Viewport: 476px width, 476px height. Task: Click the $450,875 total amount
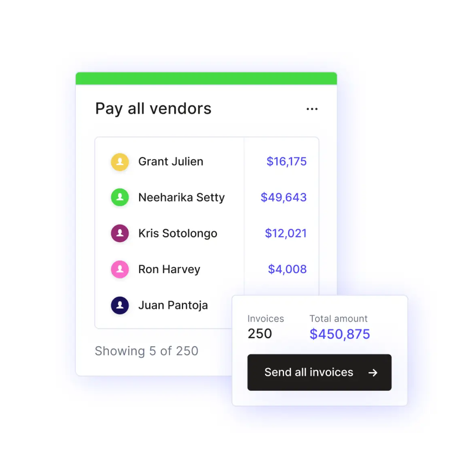click(x=340, y=334)
